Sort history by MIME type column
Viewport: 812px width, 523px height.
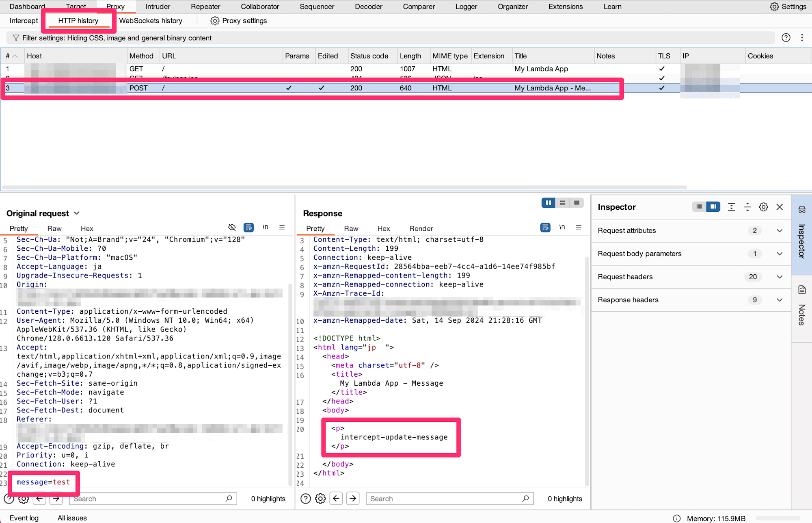pyautogui.click(x=450, y=56)
